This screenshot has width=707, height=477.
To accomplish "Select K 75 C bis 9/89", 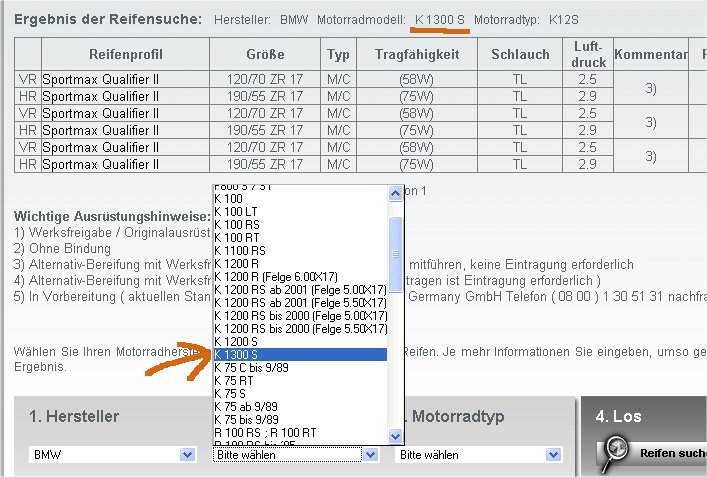I will click(x=300, y=368).
